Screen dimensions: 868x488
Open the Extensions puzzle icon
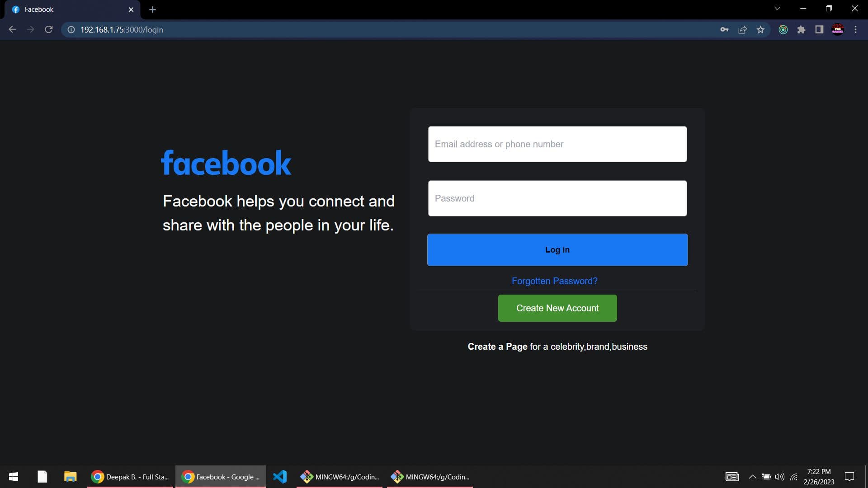tap(802, 29)
